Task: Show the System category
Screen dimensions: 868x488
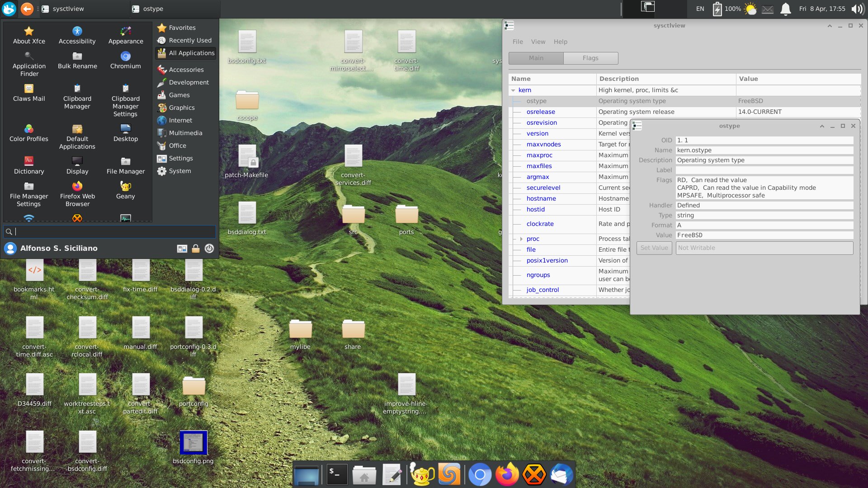Action: point(186,171)
